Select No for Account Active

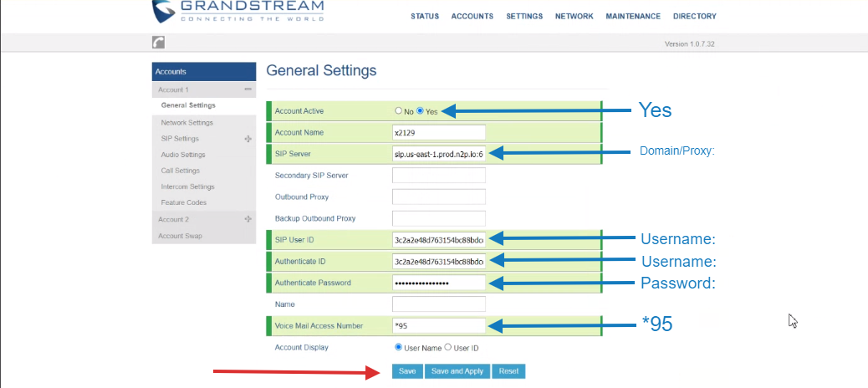coord(398,110)
